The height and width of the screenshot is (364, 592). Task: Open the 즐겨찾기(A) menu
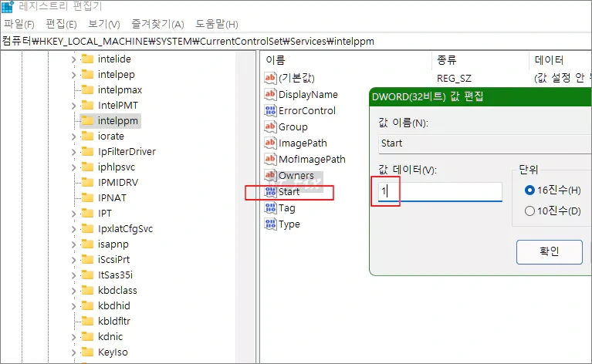click(x=157, y=24)
